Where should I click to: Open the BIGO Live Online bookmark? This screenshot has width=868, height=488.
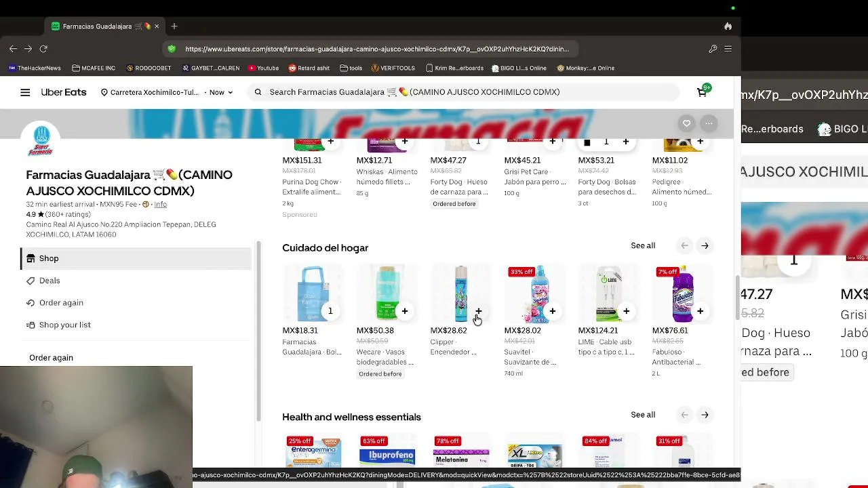519,68
